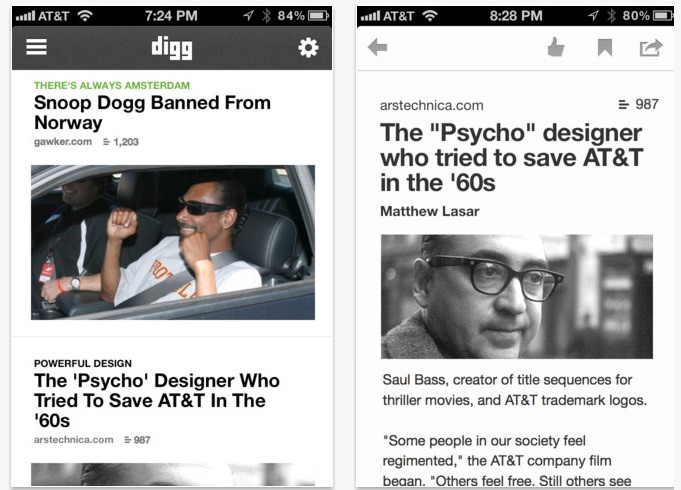Tap arstechnica.com source above article title
Viewport: 681px width, 490px height.
point(432,106)
